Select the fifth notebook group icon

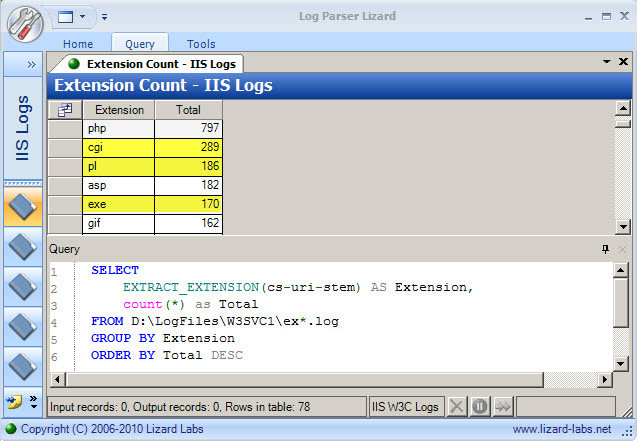pos(23,367)
